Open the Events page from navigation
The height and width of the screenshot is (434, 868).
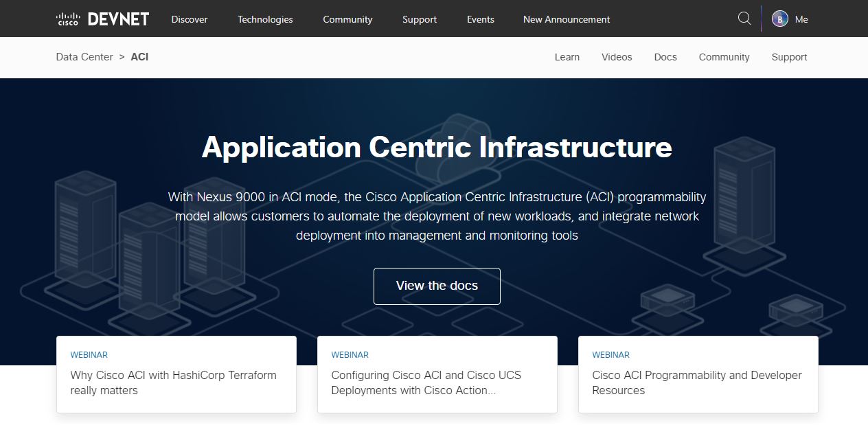click(480, 19)
